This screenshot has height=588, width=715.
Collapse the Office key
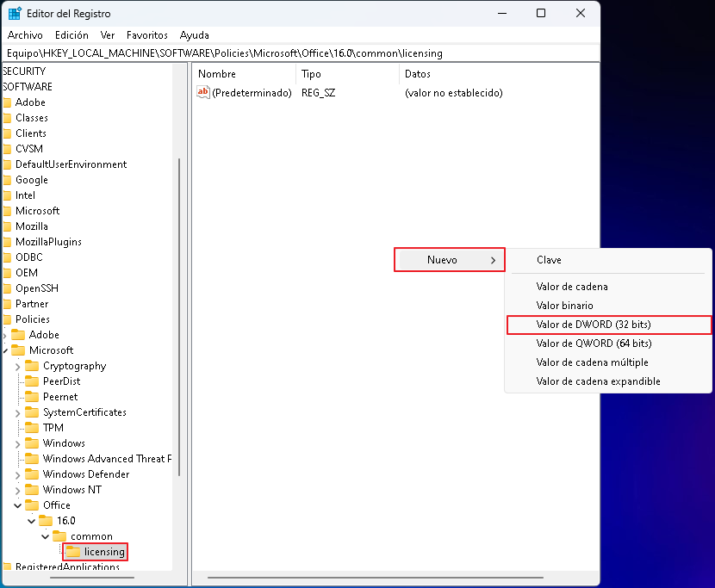pos(18,505)
